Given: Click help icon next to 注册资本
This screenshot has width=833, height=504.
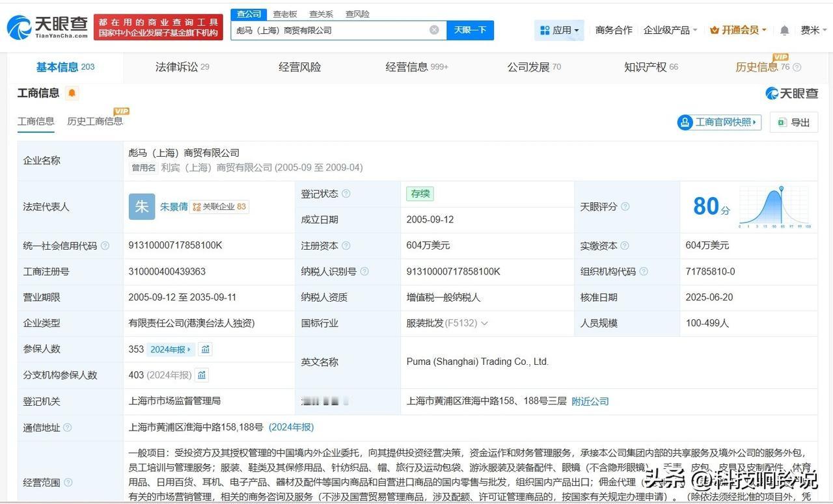Looking at the screenshot, I should click(x=346, y=246).
